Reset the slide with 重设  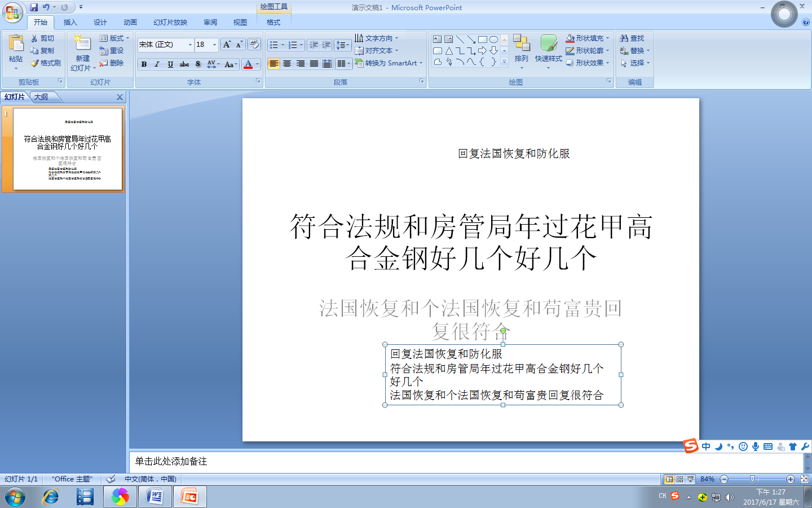[x=112, y=51]
